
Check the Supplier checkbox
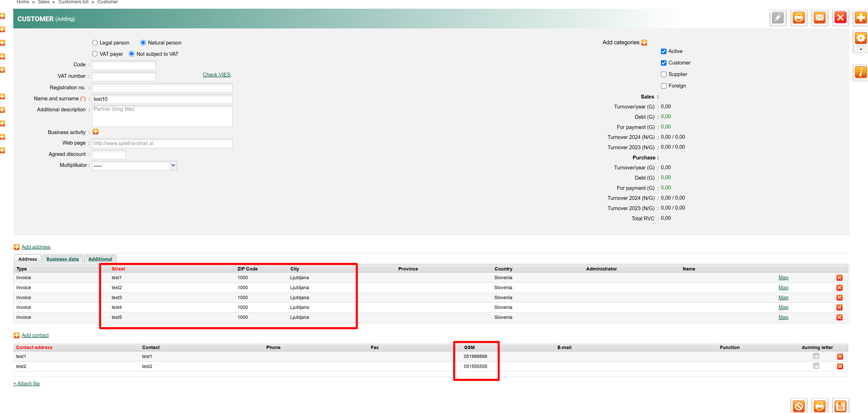click(663, 74)
